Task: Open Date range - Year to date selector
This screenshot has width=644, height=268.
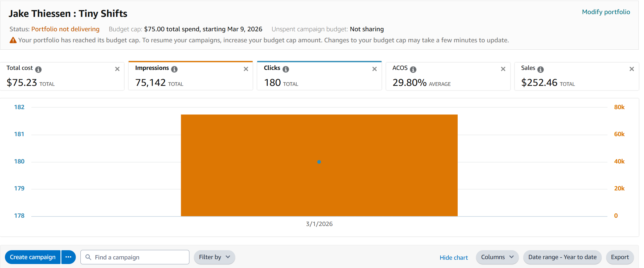Action: [x=562, y=257]
